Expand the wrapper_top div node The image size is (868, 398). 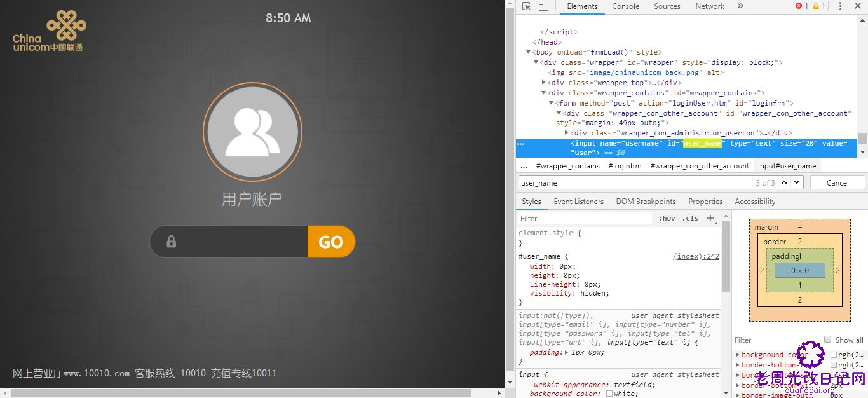pyautogui.click(x=544, y=83)
